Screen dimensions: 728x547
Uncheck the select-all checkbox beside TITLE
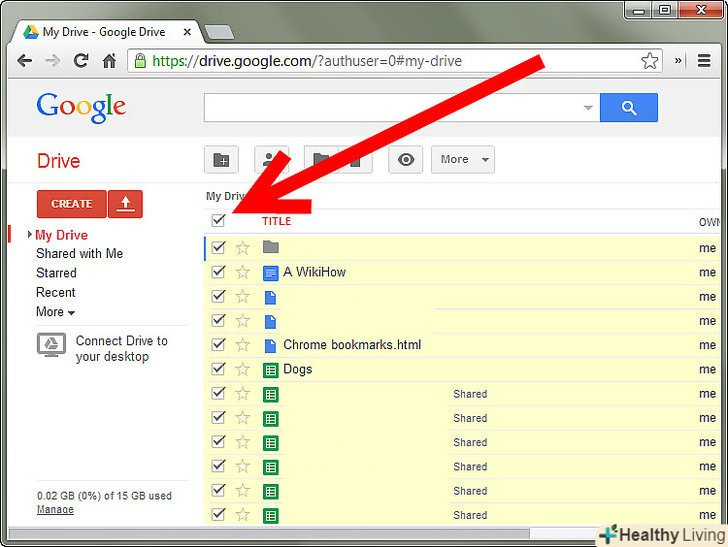(218, 220)
